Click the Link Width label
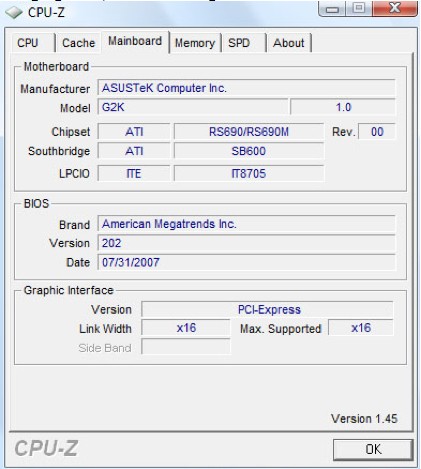Screen dimensions: 421x469 coord(105,329)
